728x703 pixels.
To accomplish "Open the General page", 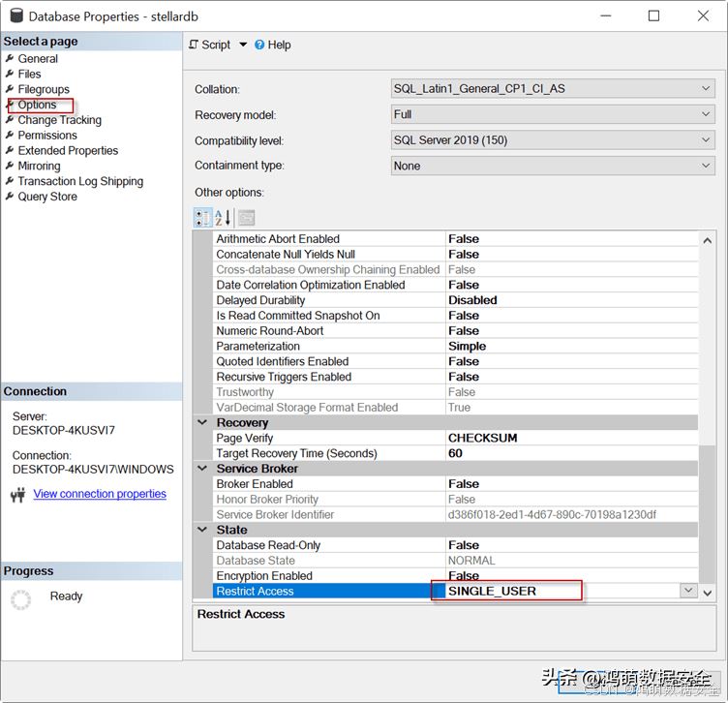I will (38, 58).
